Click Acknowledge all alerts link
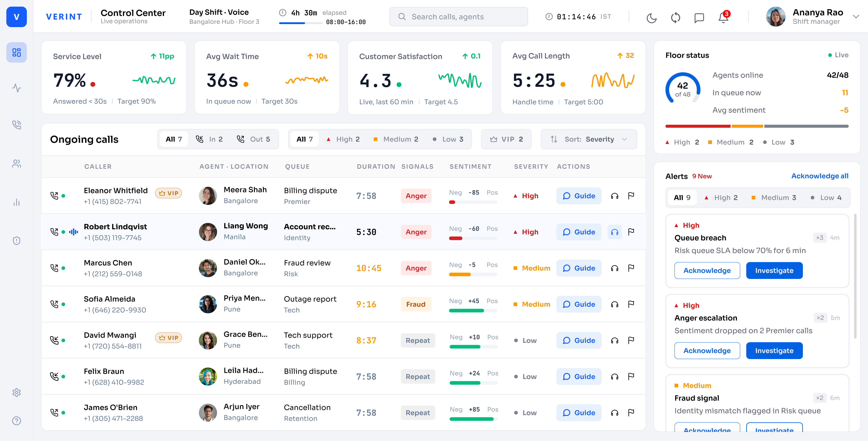Image resolution: width=868 pixels, height=441 pixels. point(820,176)
